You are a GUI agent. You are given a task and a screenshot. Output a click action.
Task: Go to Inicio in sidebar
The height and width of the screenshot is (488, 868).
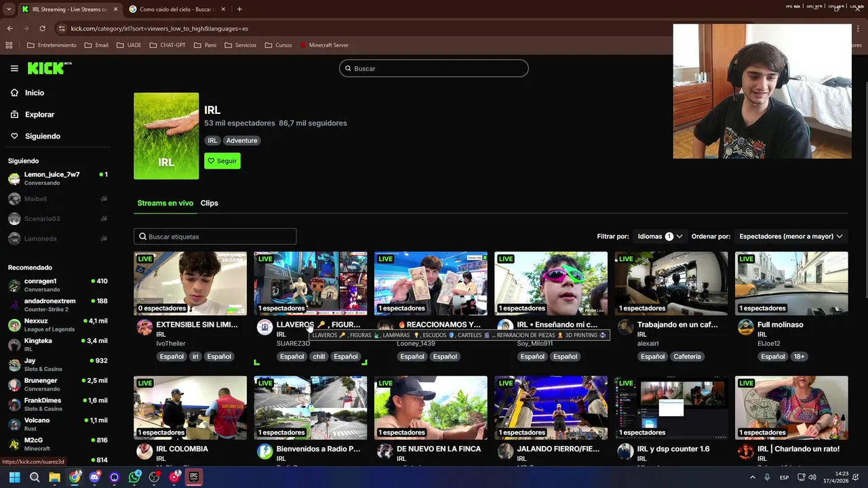pyautogui.click(x=35, y=93)
